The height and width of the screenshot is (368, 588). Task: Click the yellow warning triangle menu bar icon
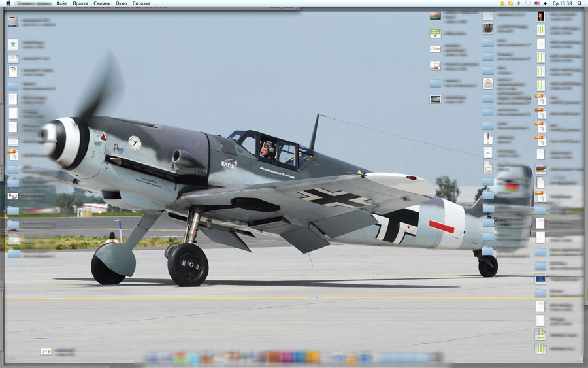[502, 3]
